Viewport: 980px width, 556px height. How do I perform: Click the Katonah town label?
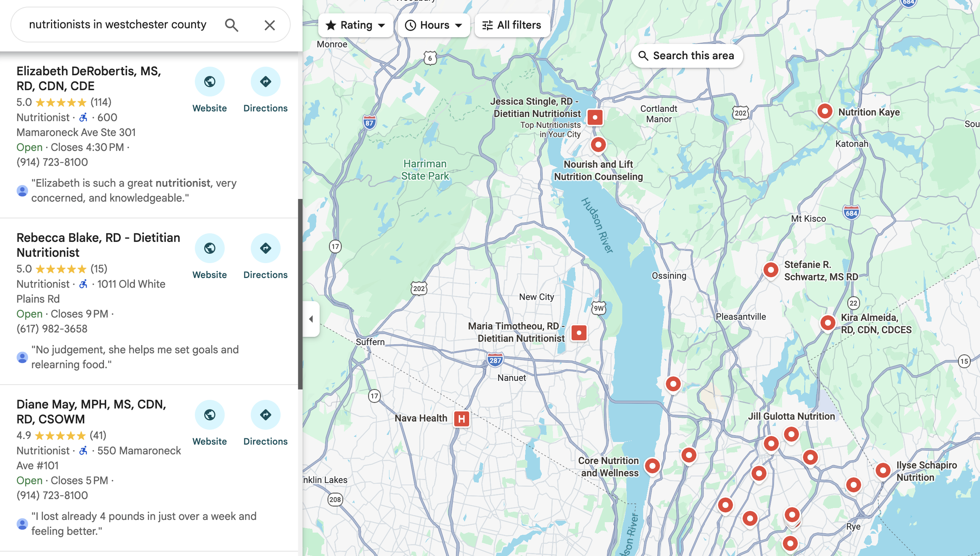click(851, 144)
